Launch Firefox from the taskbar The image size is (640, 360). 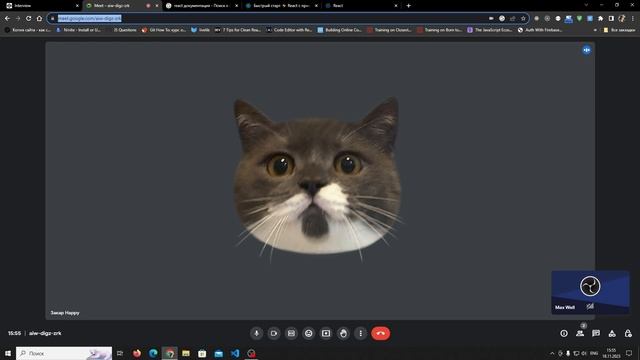(137, 353)
